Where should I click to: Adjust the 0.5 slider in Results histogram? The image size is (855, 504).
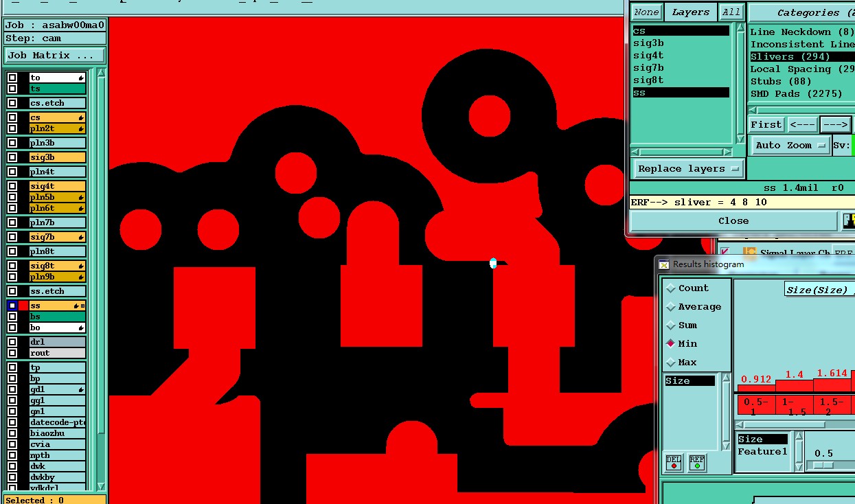coord(824,465)
